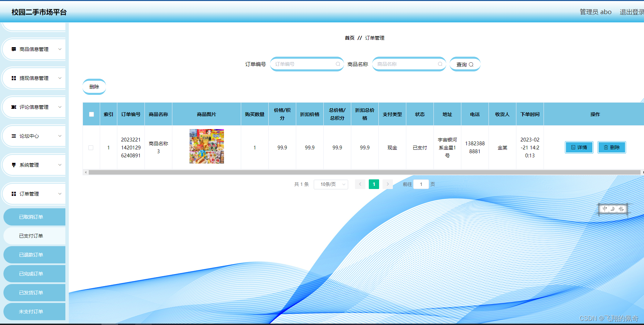Click the 商品信息管理 sidebar icon
The height and width of the screenshot is (325, 644).
[14, 49]
